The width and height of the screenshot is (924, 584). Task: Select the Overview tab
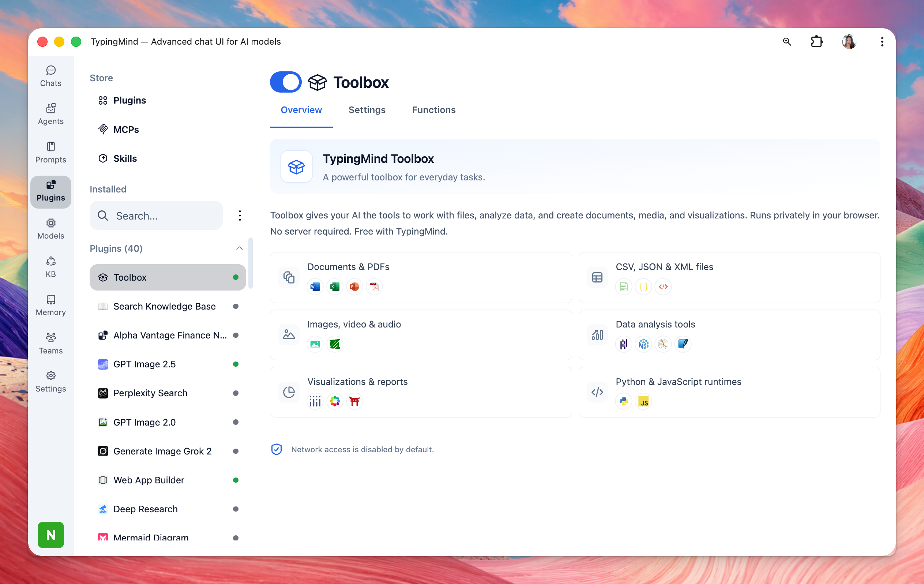(x=301, y=110)
